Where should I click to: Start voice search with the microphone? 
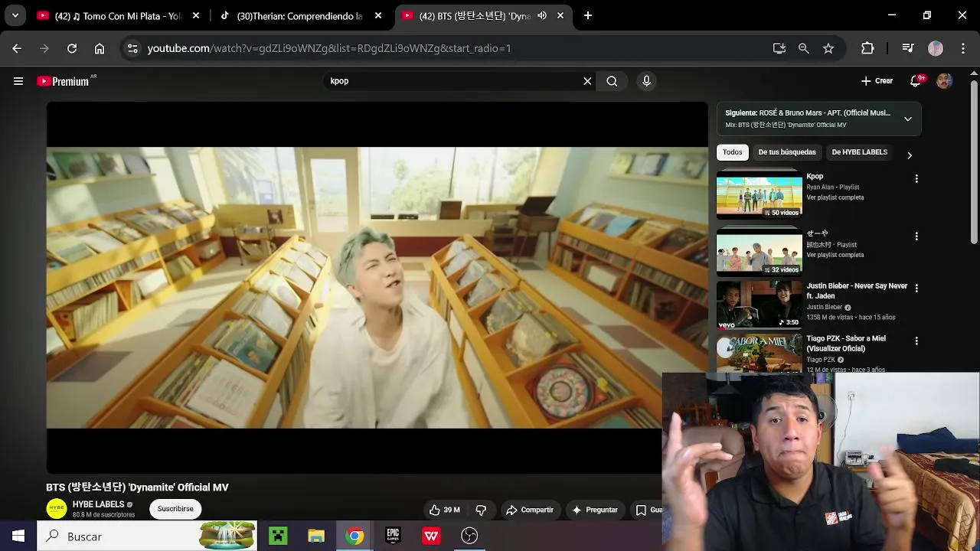647,81
